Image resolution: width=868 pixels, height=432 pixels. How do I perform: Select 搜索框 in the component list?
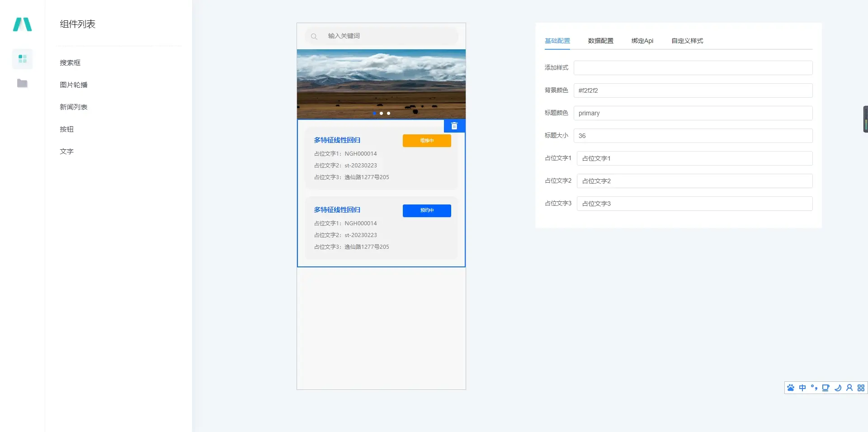coord(70,63)
